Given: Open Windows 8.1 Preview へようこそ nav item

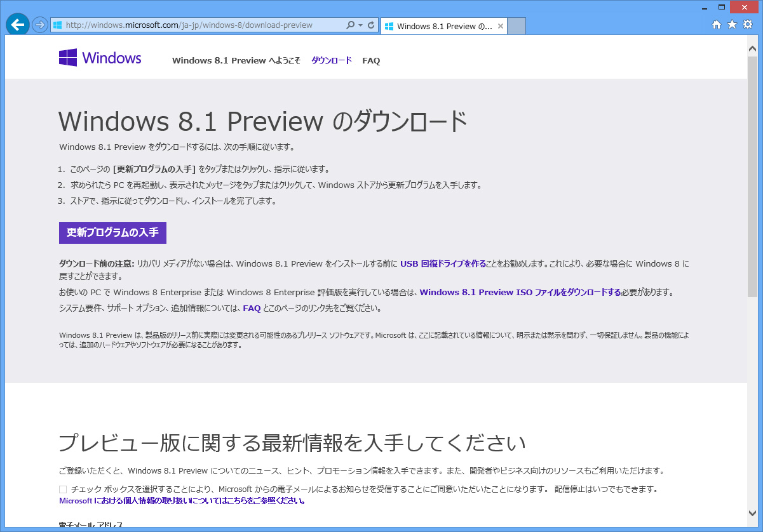Looking at the screenshot, I should (x=236, y=61).
